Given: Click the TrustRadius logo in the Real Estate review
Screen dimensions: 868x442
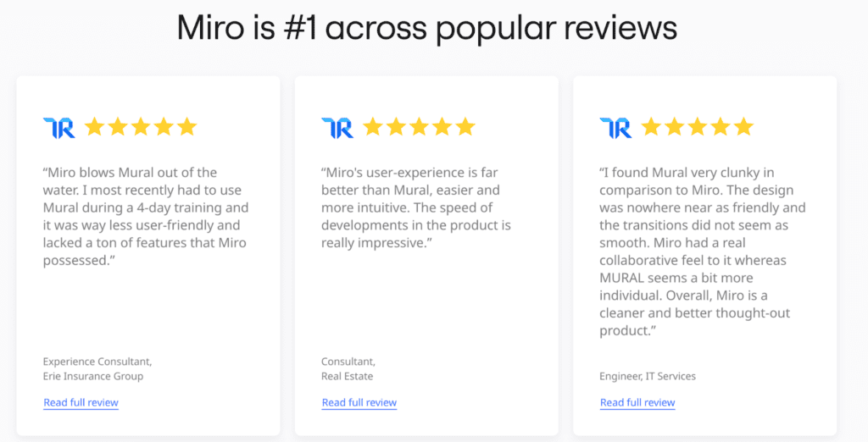Looking at the screenshot, I should tap(337, 128).
